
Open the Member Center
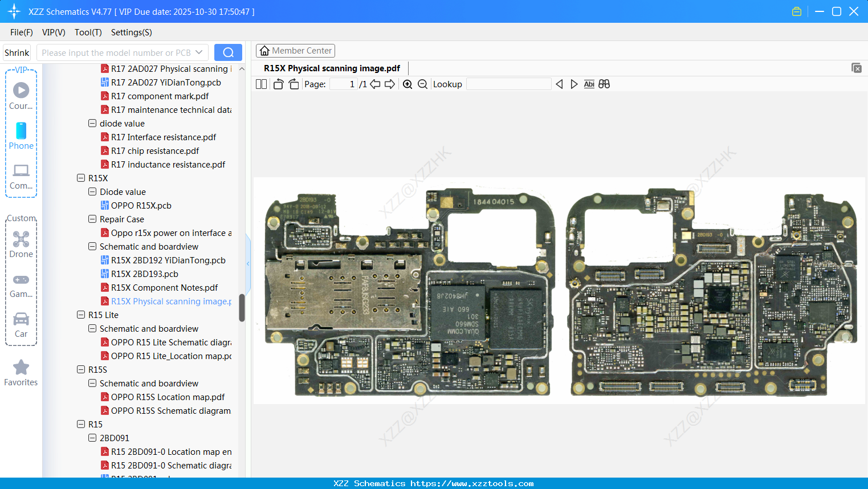(x=295, y=51)
